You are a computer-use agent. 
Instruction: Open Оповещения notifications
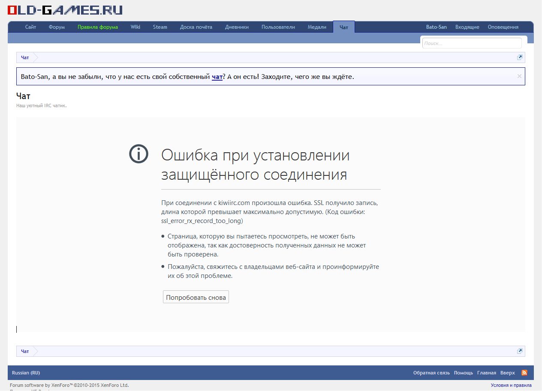pos(503,27)
